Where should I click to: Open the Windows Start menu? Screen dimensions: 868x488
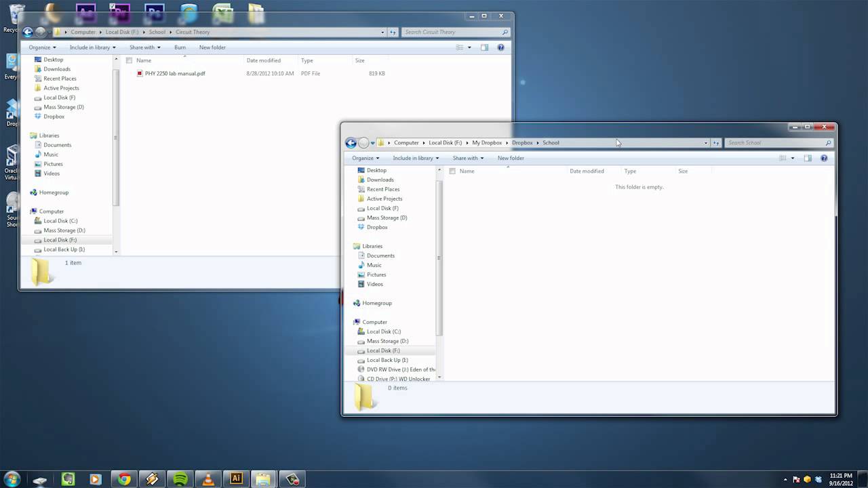click(x=12, y=479)
